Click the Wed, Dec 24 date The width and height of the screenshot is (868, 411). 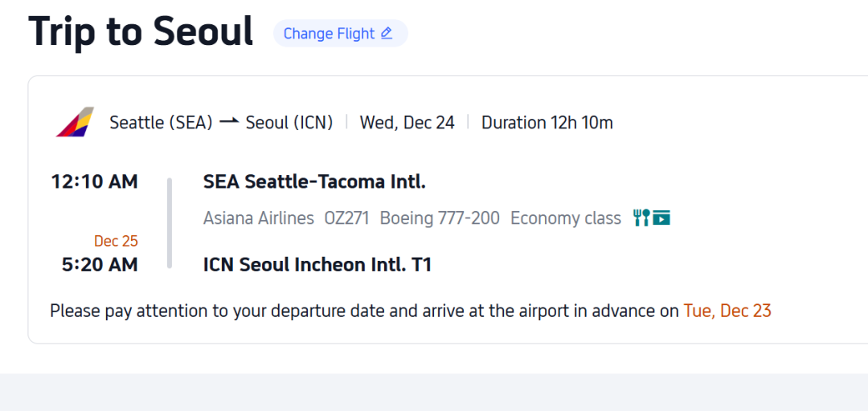(407, 123)
